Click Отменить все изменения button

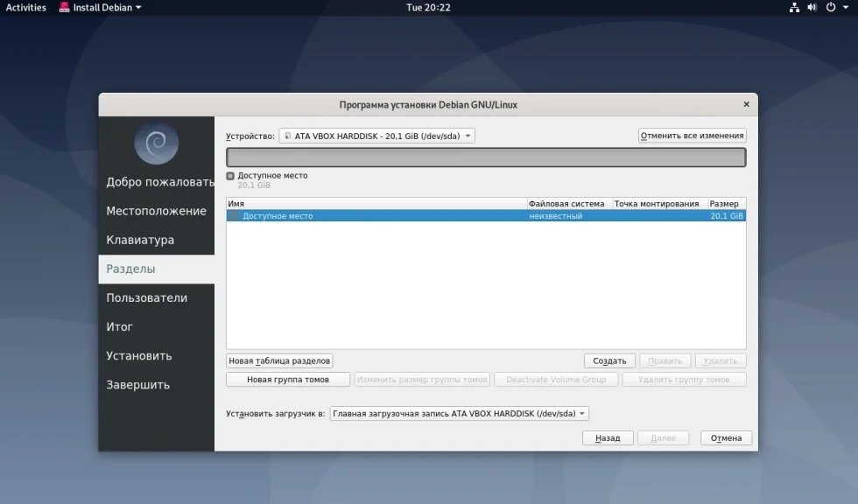tap(693, 136)
